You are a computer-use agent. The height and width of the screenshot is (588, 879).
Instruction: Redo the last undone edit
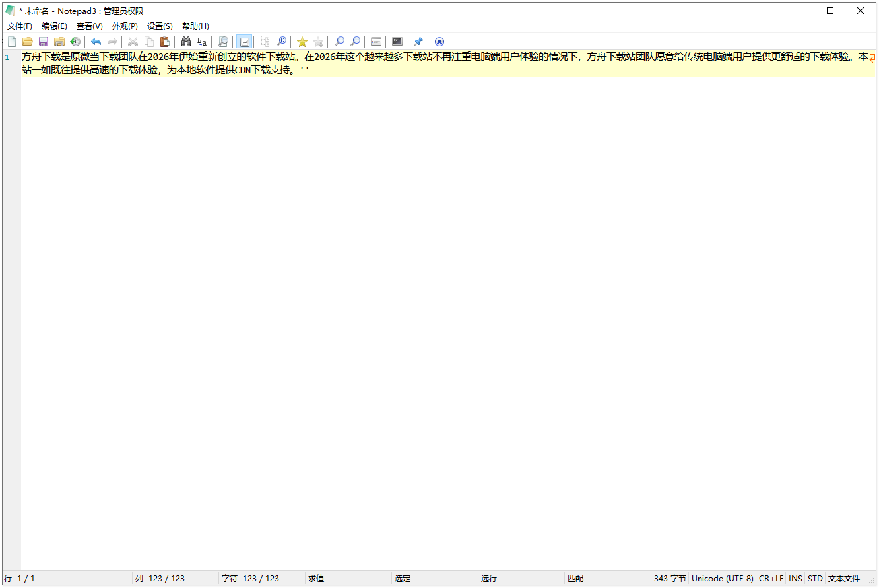111,41
